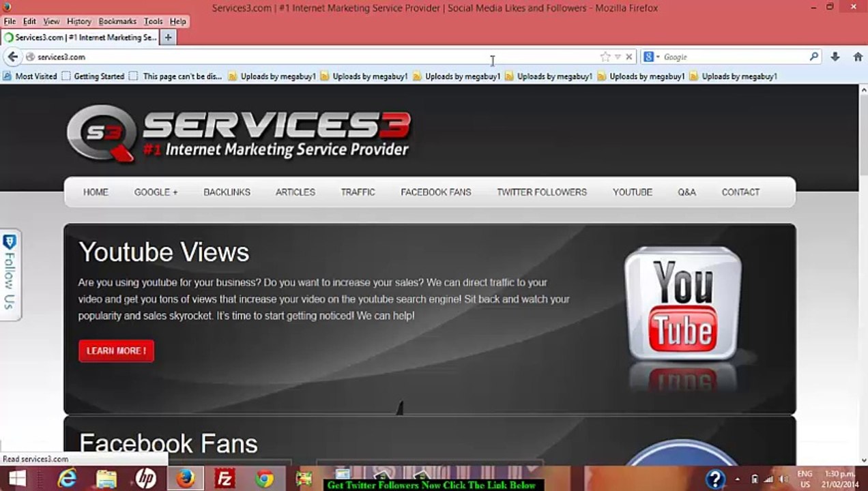Open Google Chrome from taskbar
Viewport: 868px width, 491px height.
tap(264, 479)
